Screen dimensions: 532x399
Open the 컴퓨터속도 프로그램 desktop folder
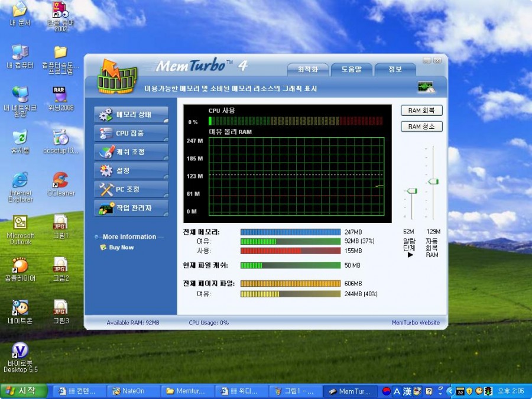60,60
